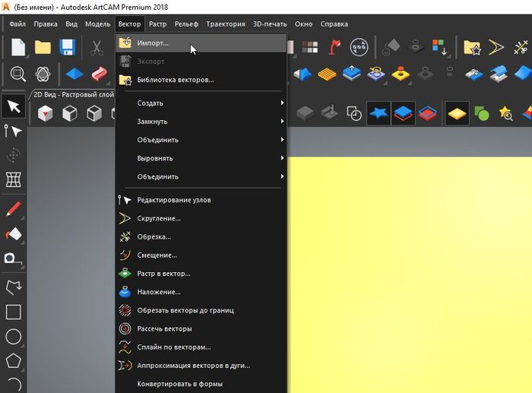Toggle the blue star vector visibility button
The width and height of the screenshot is (532, 393).
coord(379,113)
